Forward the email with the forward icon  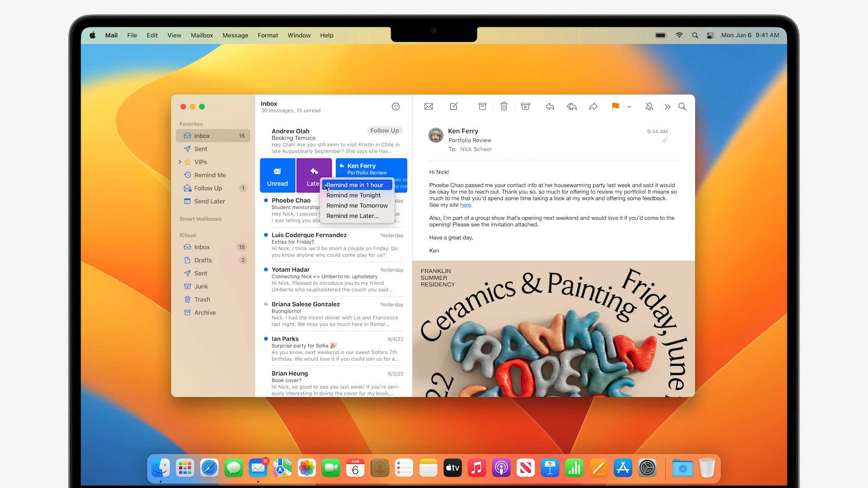[x=594, y=107]
